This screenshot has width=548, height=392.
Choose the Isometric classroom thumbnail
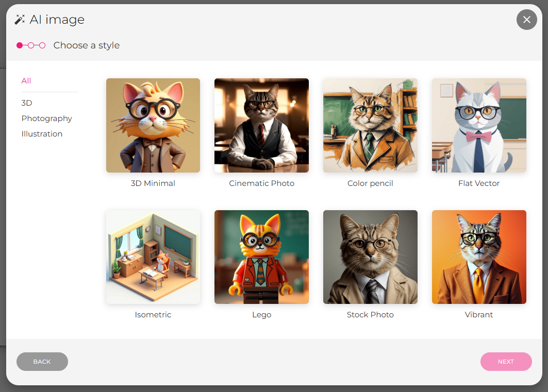pyautogui.click(x=153, y=257)
